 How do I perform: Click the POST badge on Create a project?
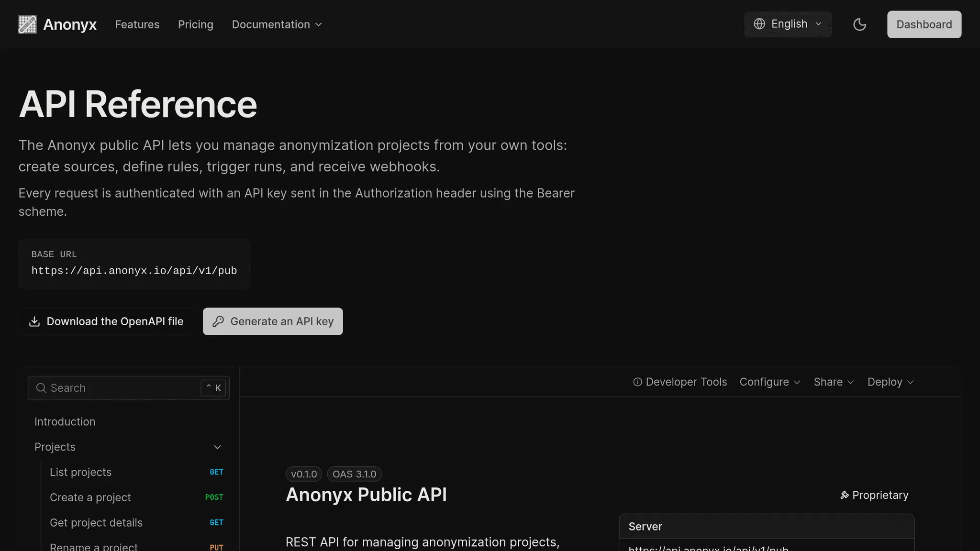pyautogui.click(x=214, y=497)
